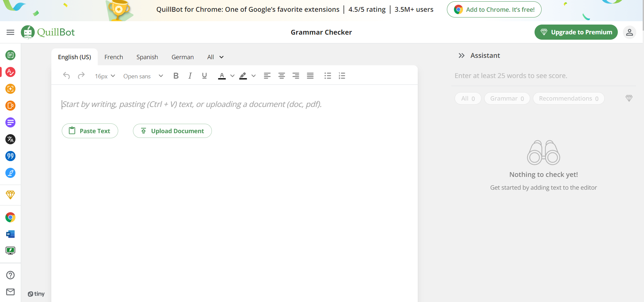Collapse the Assistant panel double chevron
Screen dimensions: 644x302
click(462, 55)
